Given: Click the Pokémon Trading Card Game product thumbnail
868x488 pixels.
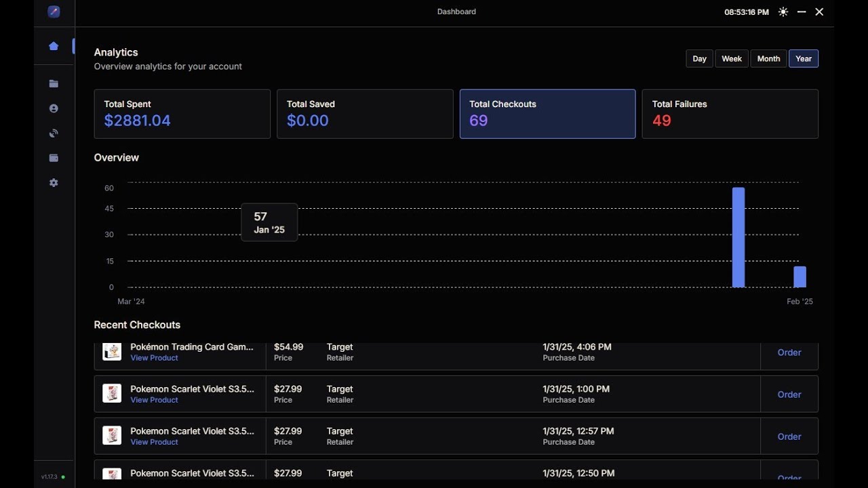Looking at the screenshot, I should [112, 351].
